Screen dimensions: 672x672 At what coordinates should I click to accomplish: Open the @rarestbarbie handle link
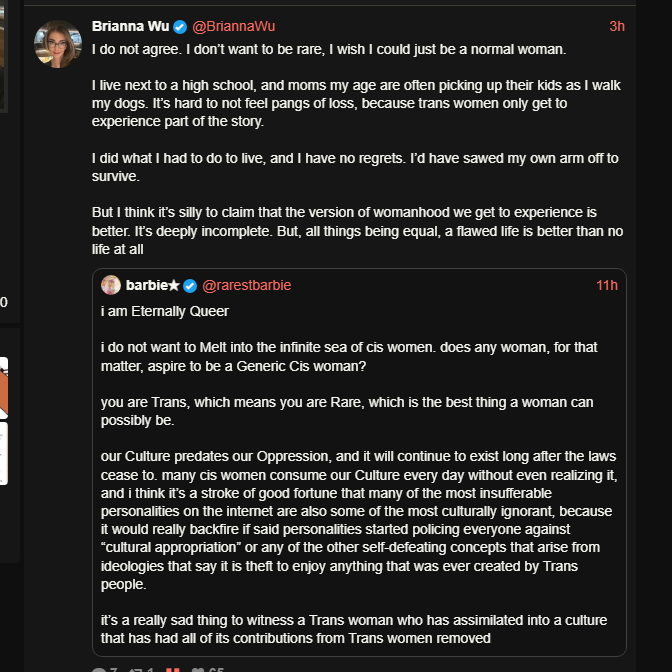point(246,285)
